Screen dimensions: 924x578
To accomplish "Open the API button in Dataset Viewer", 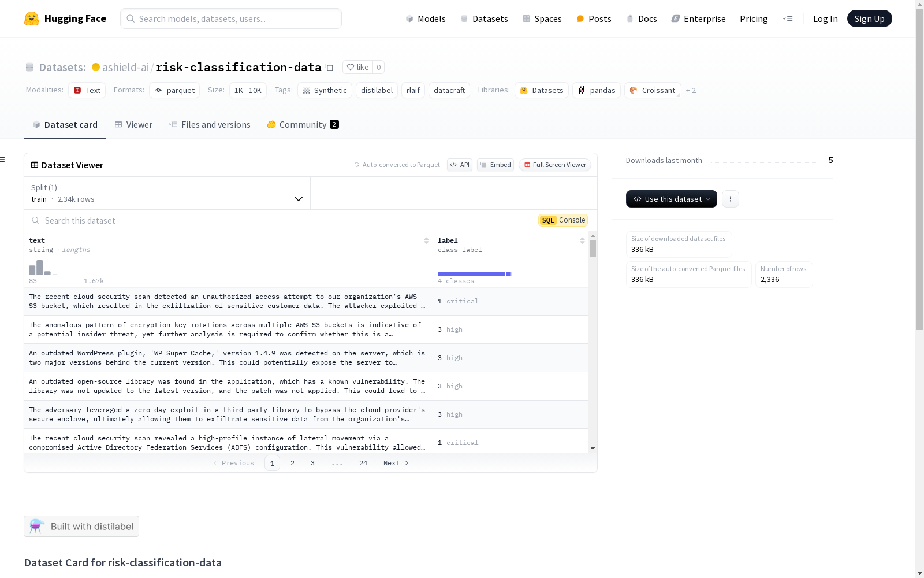I will coord(460,165).
